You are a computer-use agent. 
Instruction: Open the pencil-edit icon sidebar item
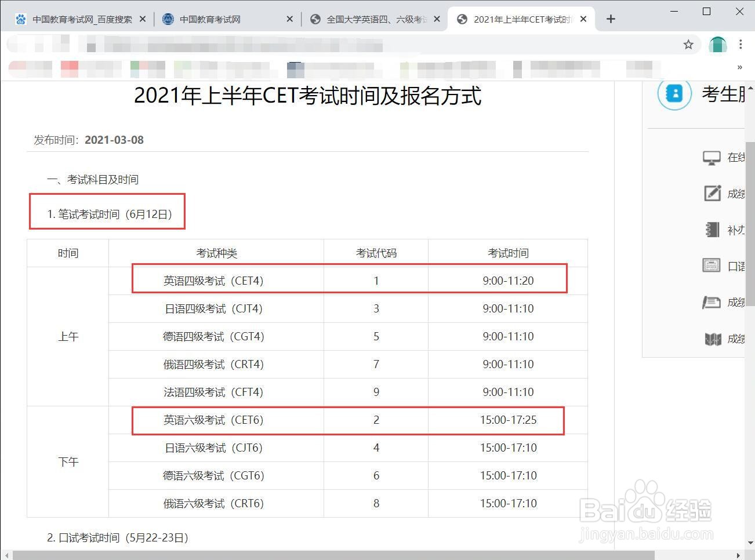pyautogui.click(x=712, y=193)
